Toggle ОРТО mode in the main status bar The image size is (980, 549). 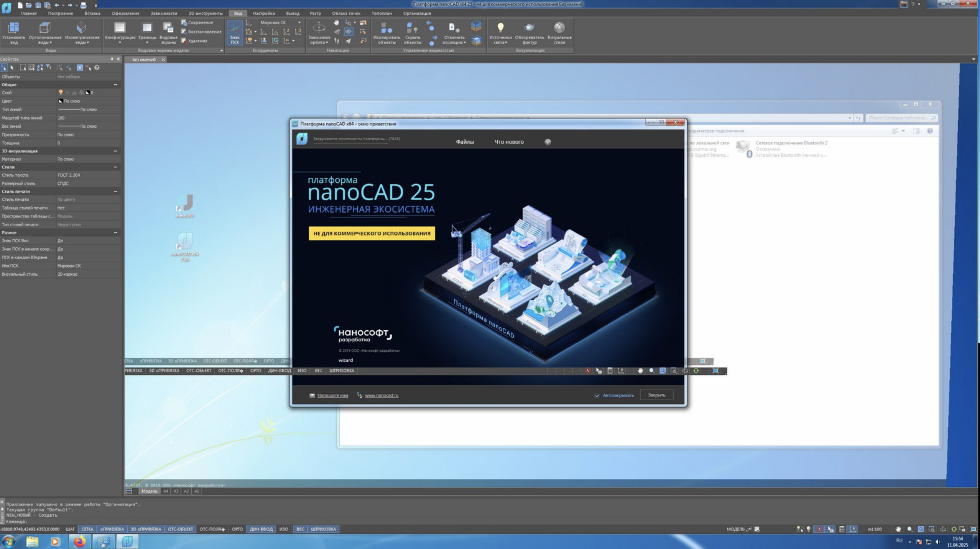click(237, 529)
